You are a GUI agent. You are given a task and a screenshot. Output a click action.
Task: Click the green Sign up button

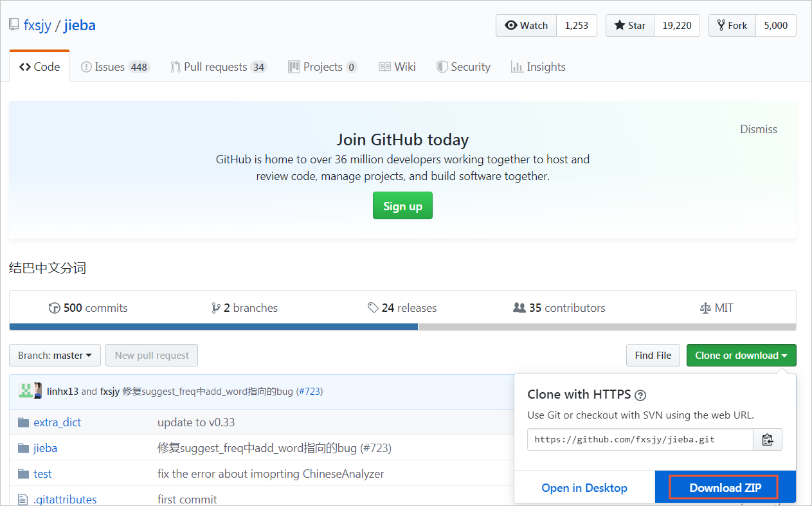pyautogui.click(x=402, y=206)
